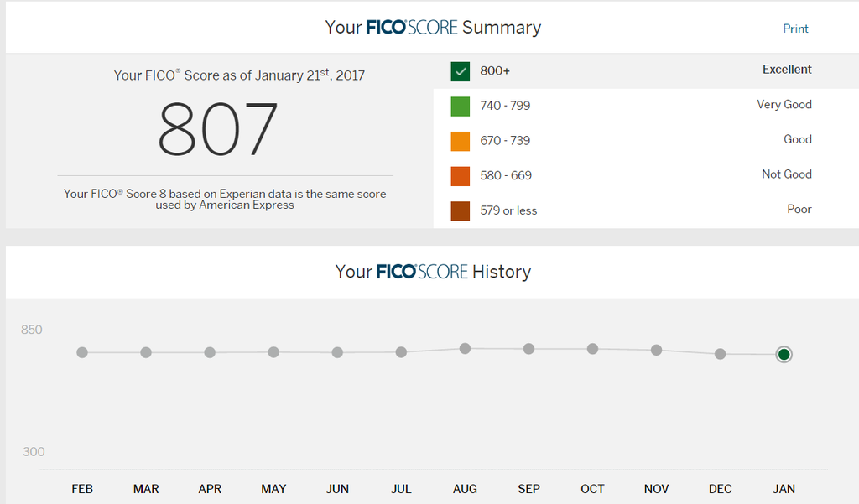Click the 'Not Good' rating label
859x504 pixels.
787,174
